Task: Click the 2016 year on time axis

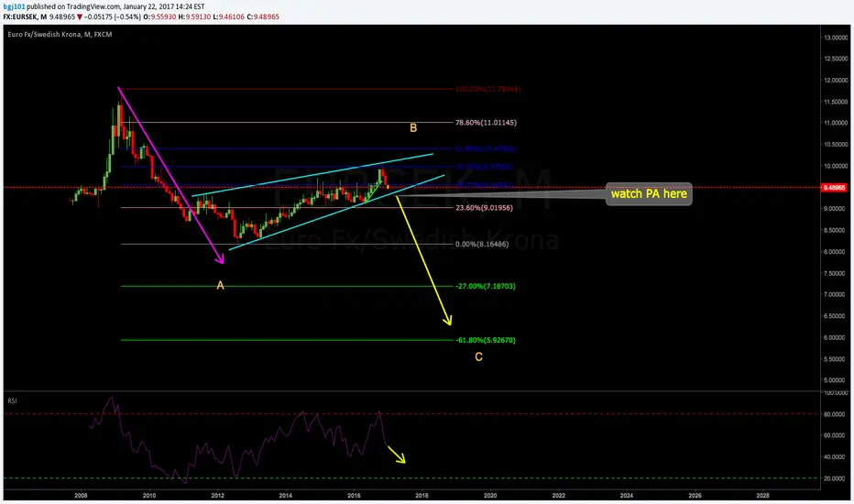Action: point(354,495)
